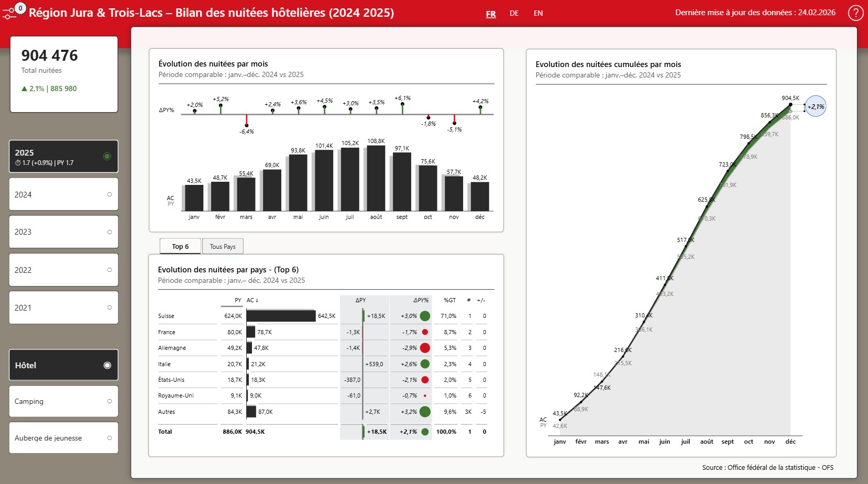
Task: Click the green total indicator in Total row
Action: (x=425, y=432)
